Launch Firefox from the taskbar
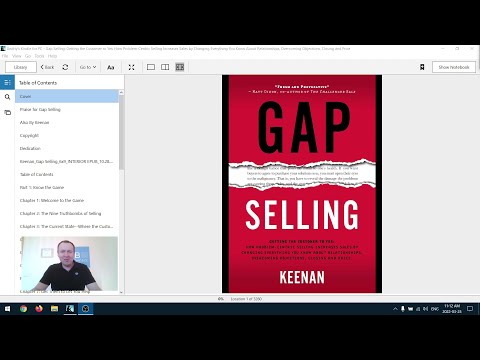Viewport: 480px width, 360px height. pyautogui.click(x=39, y=309)
